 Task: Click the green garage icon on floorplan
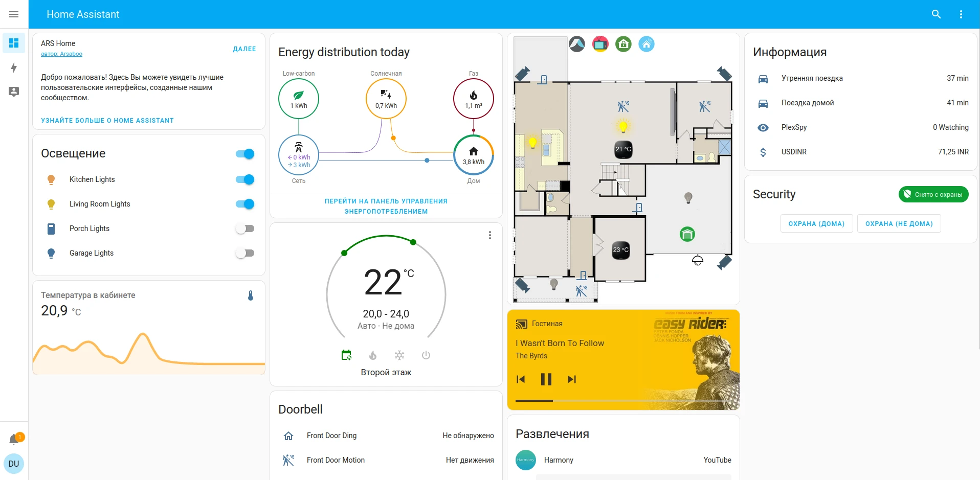click(x=687, y=234)
